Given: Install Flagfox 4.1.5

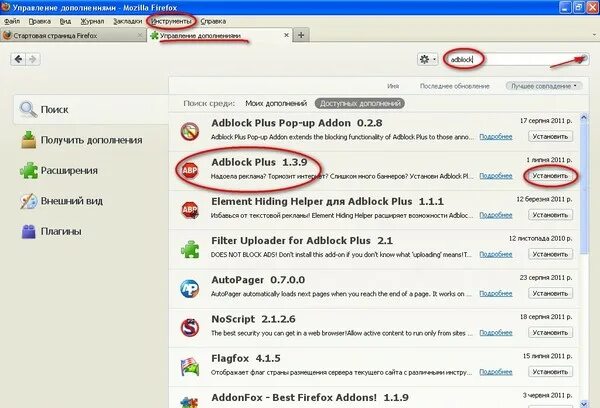Looking at the screenshot, I should pos(550,372).
